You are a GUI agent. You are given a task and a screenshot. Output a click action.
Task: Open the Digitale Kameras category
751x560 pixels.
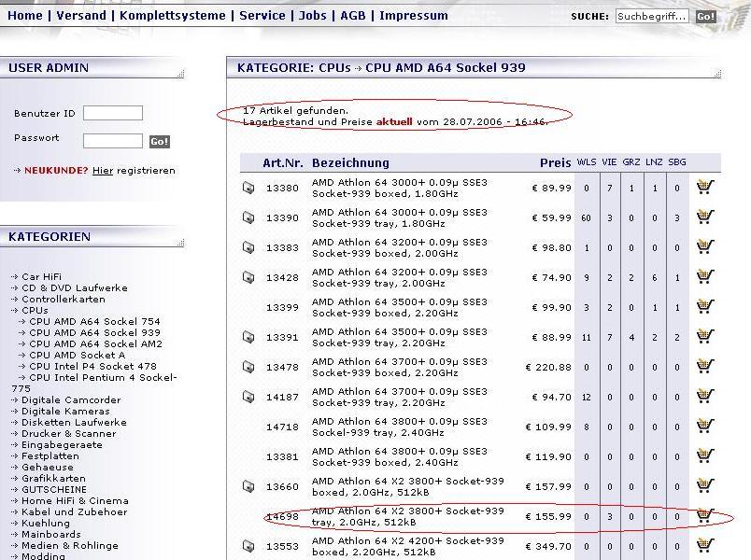tap(65, 412)
